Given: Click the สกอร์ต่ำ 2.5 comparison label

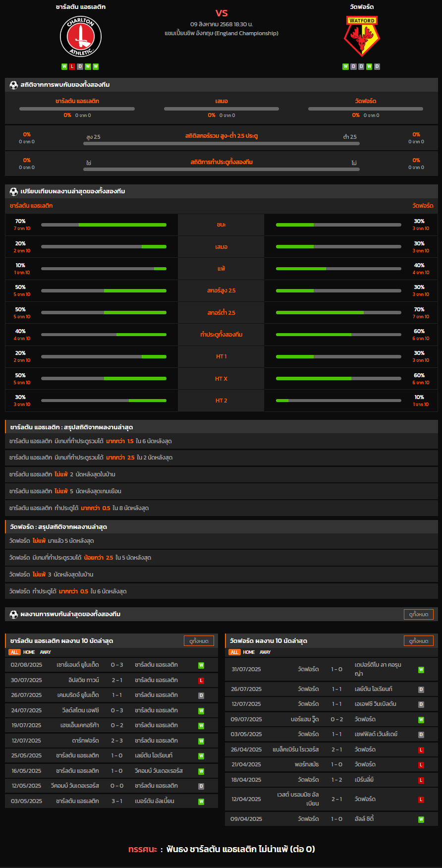Looking at the screenshot, I should coord(221,313).
